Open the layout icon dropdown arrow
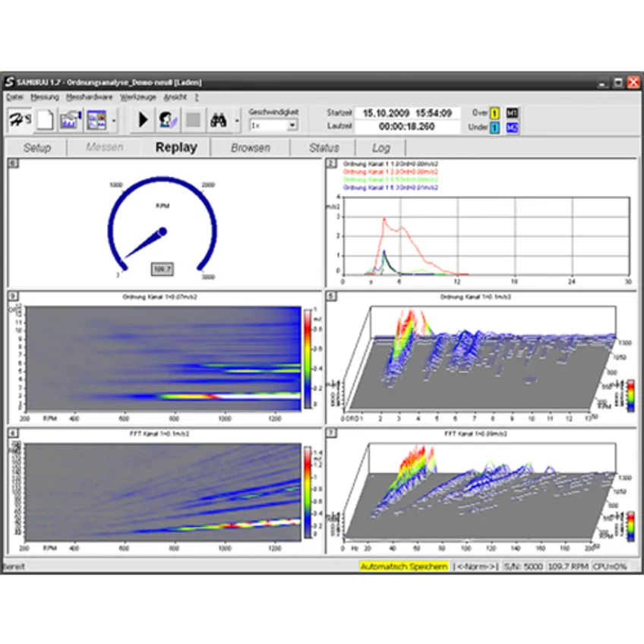The image size is (644, 644). 114,120
